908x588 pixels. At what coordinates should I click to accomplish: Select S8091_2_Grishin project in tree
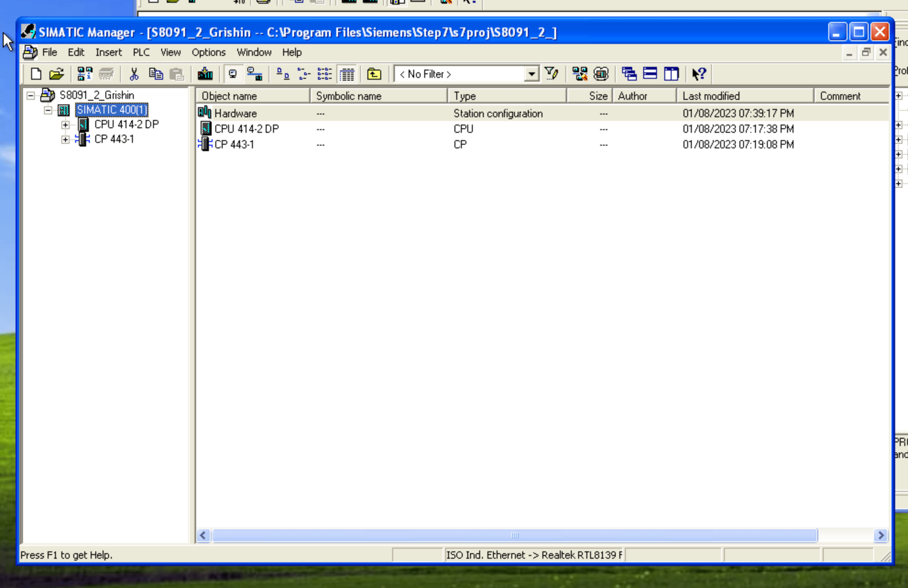[97, 95]
